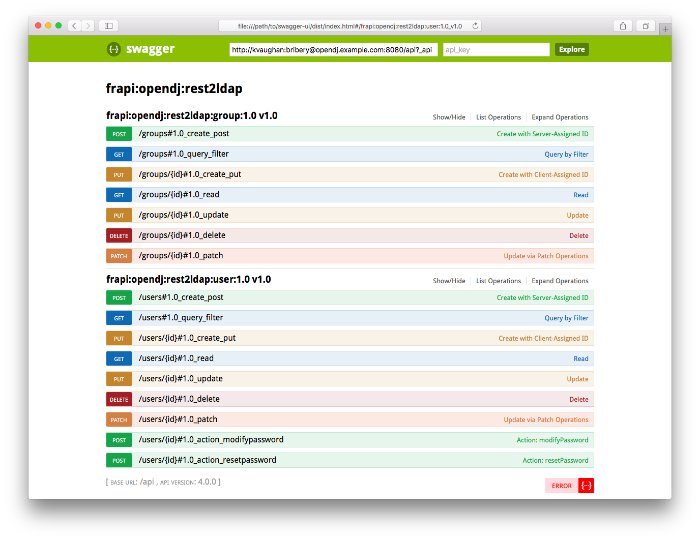Viewport: 700px width, 540px height.
Task: Toggle the frapi:opendj:rest2ldap:group:1.0 heading
Action: pyautogui.click(x=192, y=116)
